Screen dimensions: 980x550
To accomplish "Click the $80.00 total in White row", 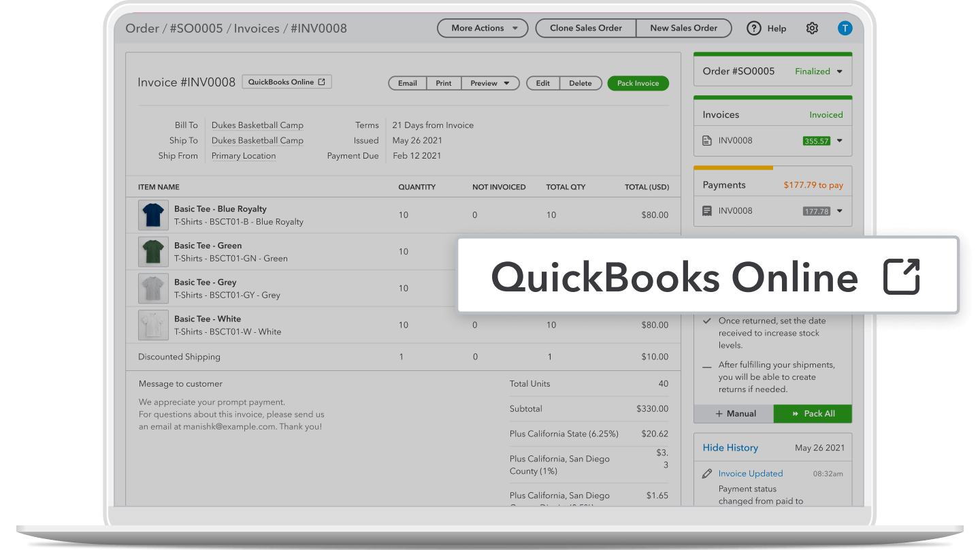I will (x=655, y=325).
